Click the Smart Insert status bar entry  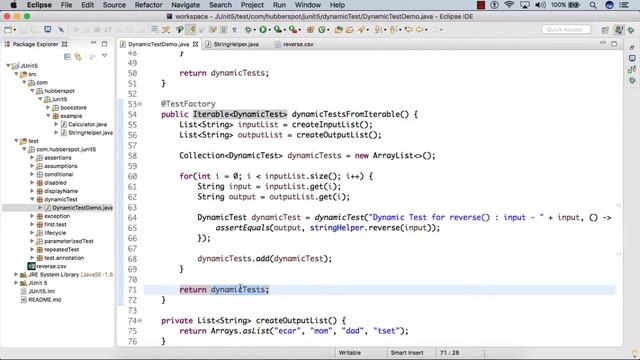click(x=407, y=353)
